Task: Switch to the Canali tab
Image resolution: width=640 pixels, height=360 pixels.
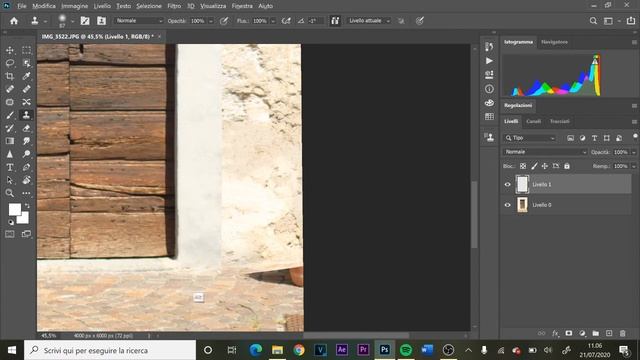Action: point(533,121)
